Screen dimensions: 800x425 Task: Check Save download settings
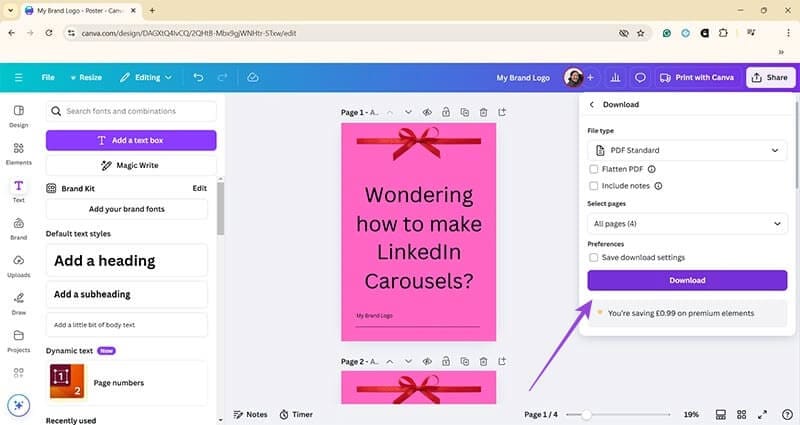coord(593,258)
